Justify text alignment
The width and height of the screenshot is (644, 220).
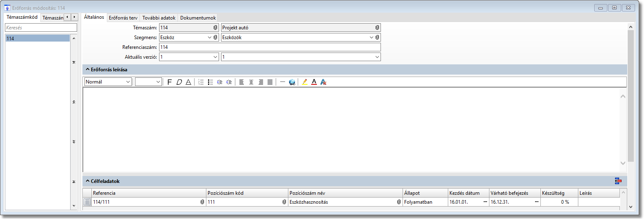[x=270, y=82]
